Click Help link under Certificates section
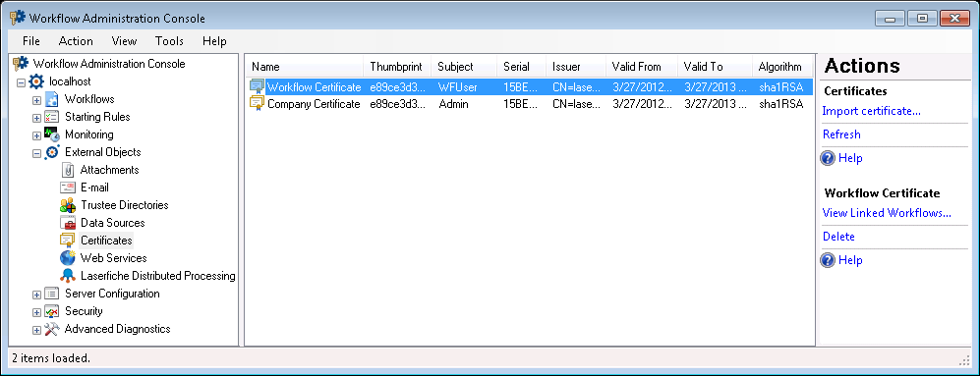Screen dimensions: 980x376 click(x=850, y=158)
